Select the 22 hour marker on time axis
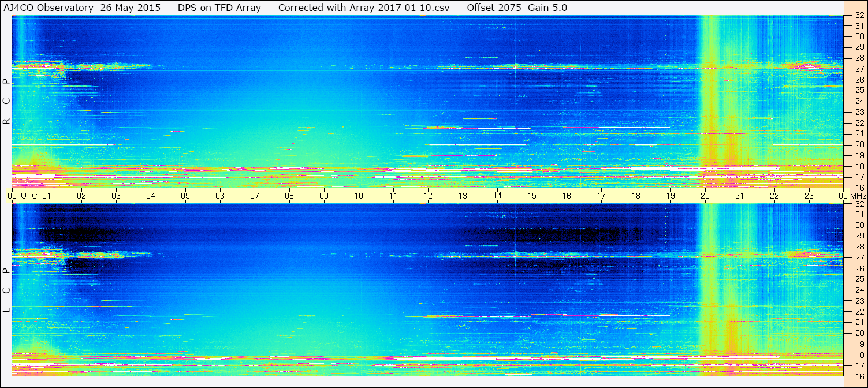The width and height of the screenshot is (868, 388). (774, 196)
